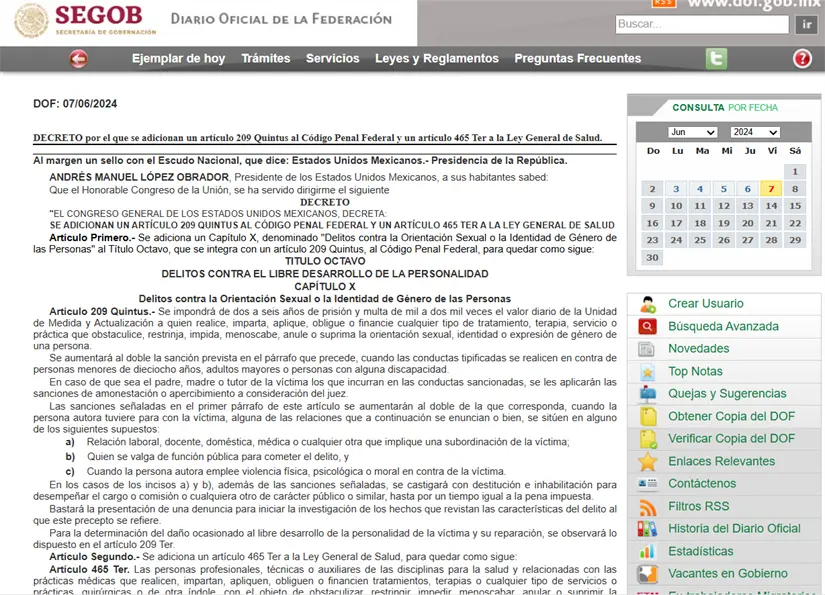Image resolution: width=825 pixels, height=595 pixels.
Task: Click the green Twitter icon in navbar
Action: [716, 59]
